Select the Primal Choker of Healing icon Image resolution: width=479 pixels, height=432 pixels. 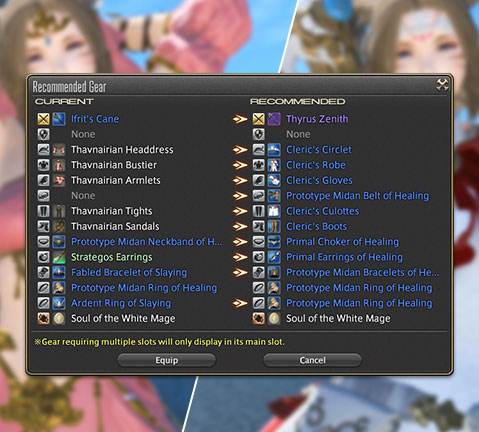coord(274,242)
